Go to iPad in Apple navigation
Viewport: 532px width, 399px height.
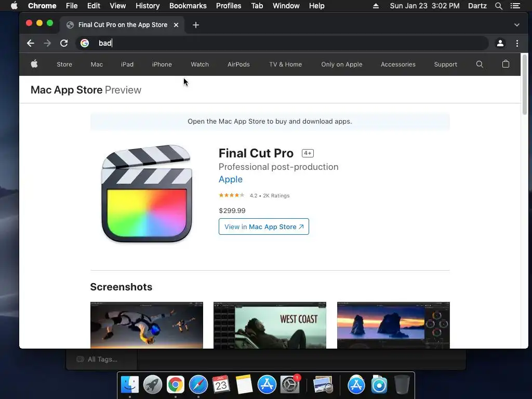(x=127, y=64)
